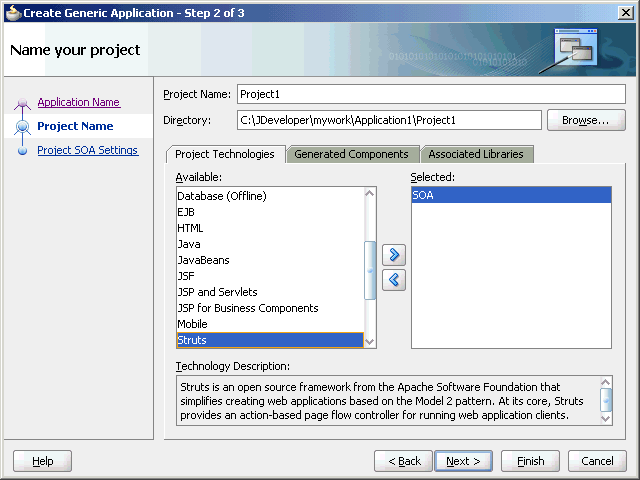Close the Create Generic Application dialog
This screenshot has width=640, height=480.
[626, 13]
